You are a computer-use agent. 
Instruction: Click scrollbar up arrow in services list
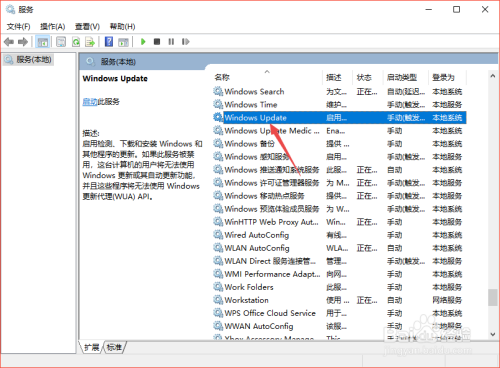493,76
